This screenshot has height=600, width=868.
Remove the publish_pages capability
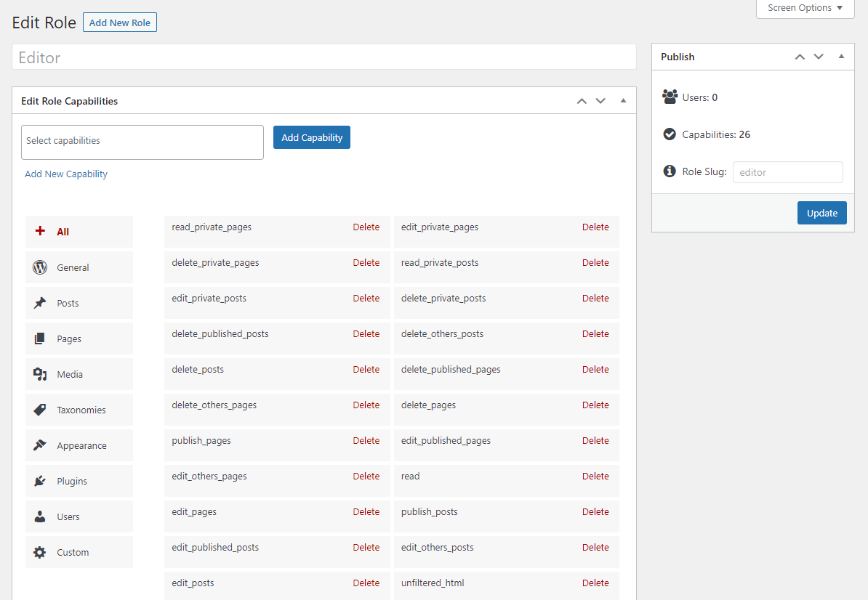tap(366, 441)
